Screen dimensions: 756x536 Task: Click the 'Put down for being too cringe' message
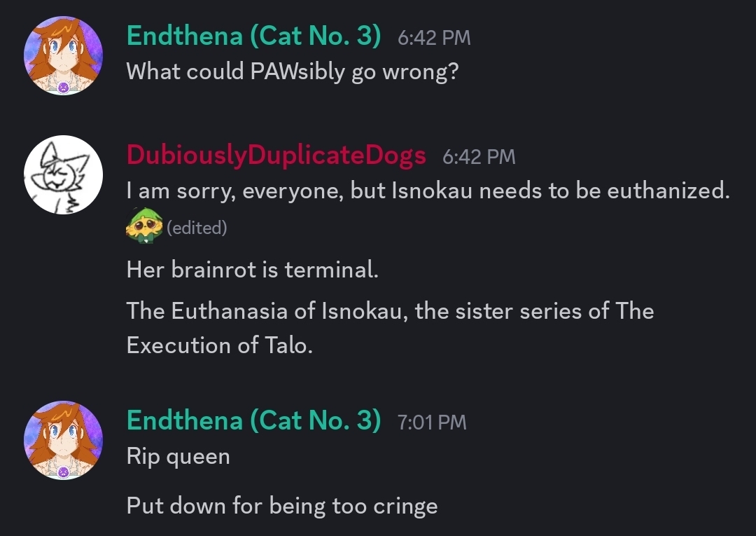(281, 505)
